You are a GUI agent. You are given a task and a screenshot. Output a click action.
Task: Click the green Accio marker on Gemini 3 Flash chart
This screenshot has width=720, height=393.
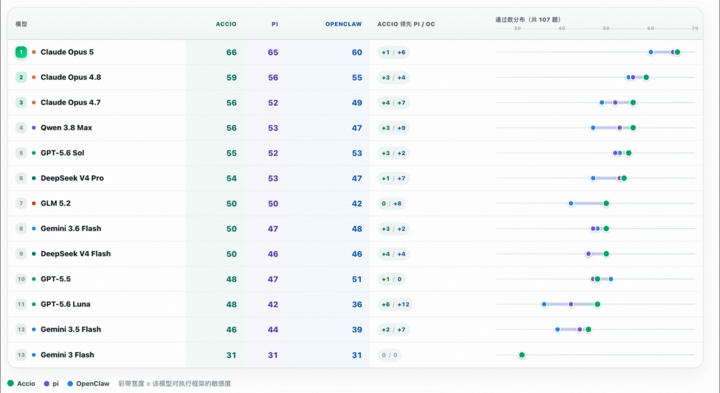pos(522,355)
